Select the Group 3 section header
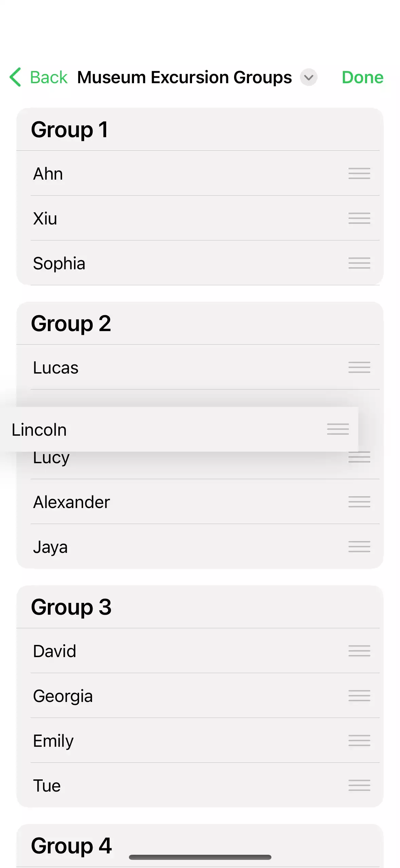Viewport: 400px width, 868px height. click(x=71, y=607)
